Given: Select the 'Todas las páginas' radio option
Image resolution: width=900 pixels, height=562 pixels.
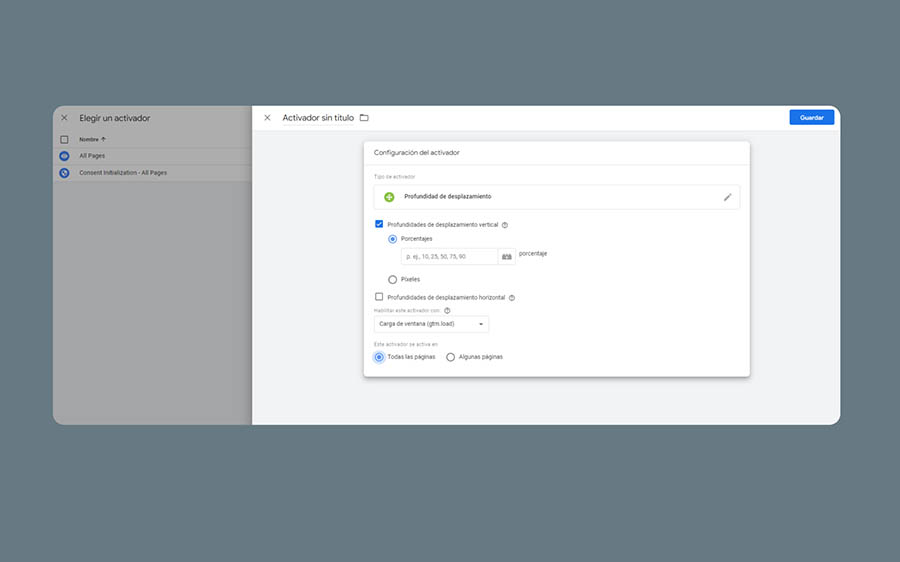Looking at the screenshot, I should click(x=379, y=357).
